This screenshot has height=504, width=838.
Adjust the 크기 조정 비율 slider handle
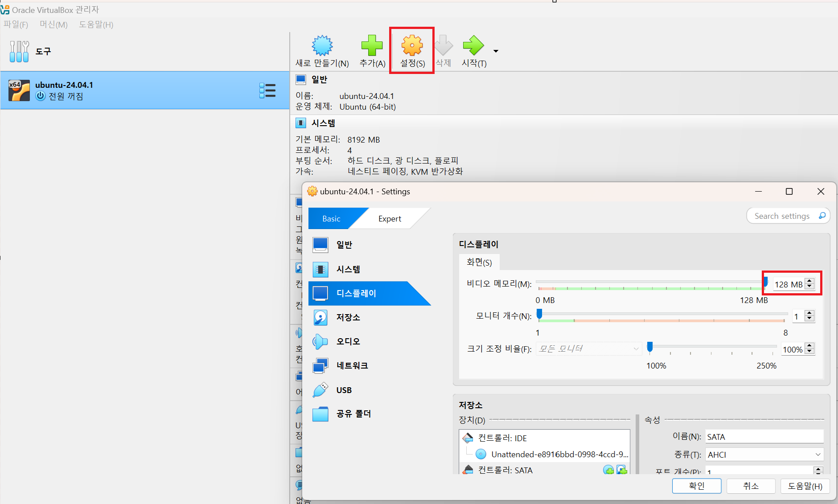pos(650,347)
